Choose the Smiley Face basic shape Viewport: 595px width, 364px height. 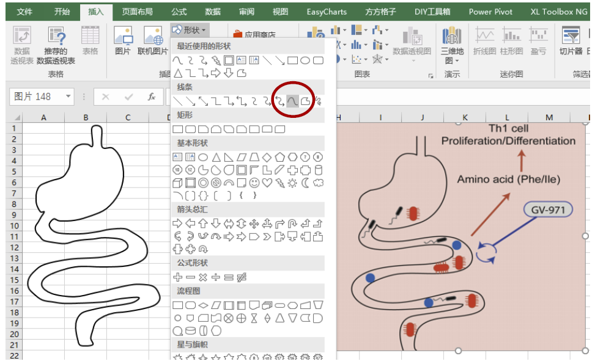click(x=254, y=183)
